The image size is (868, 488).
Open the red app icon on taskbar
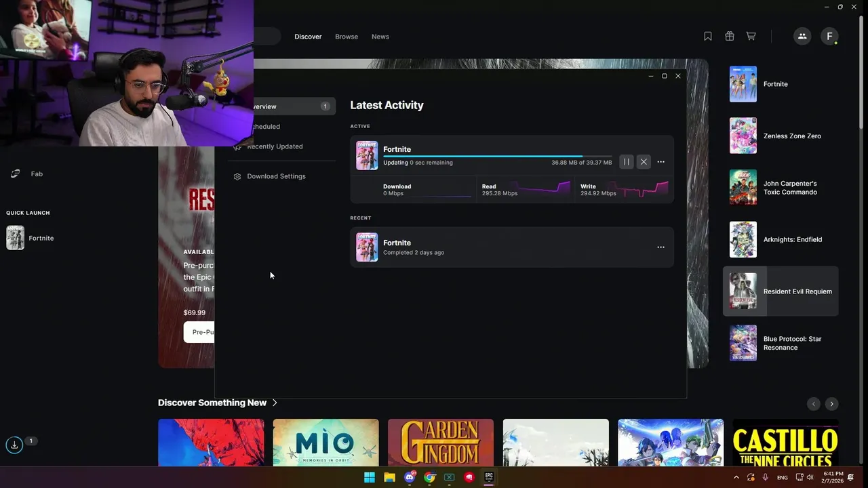[x=469, y=477]
